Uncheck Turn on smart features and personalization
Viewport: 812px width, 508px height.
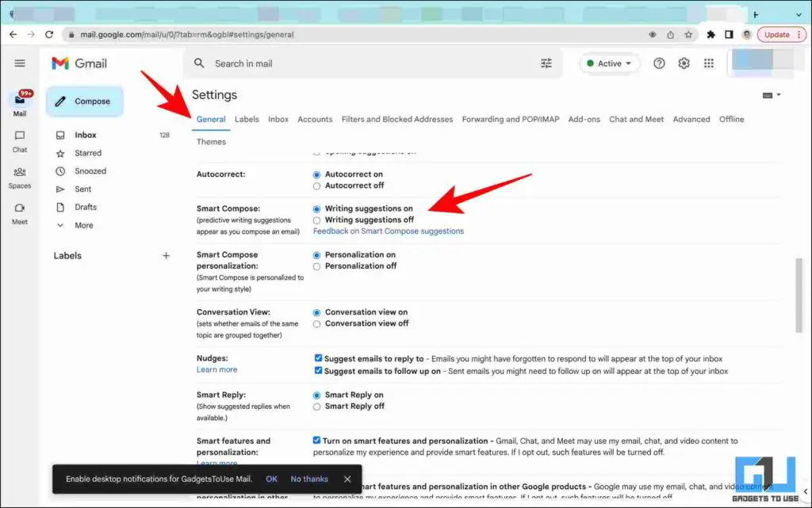(x=316, y=440)
